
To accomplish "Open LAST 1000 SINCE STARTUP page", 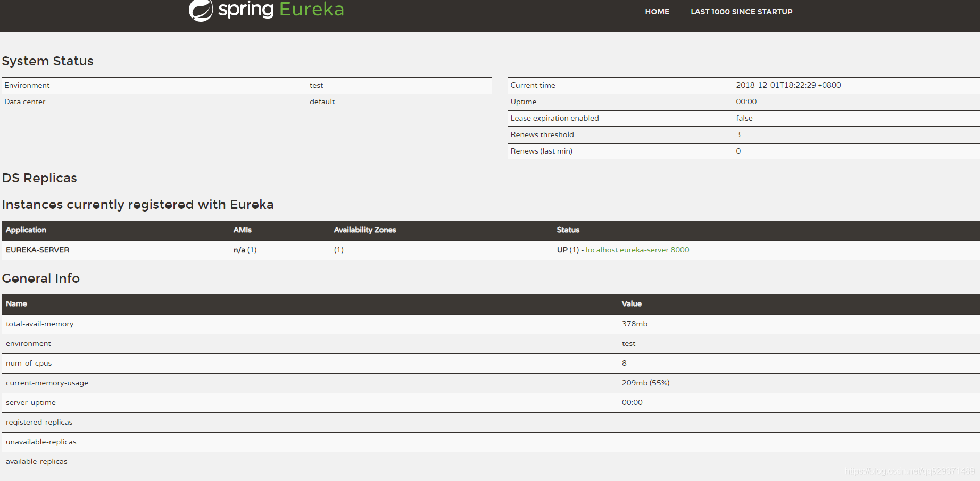I will 741,12.
